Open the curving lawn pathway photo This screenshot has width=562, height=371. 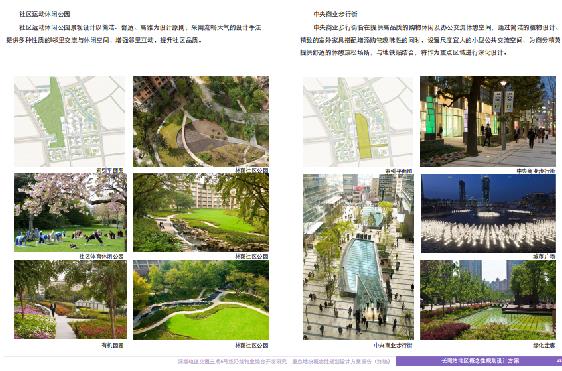[201, 300]
